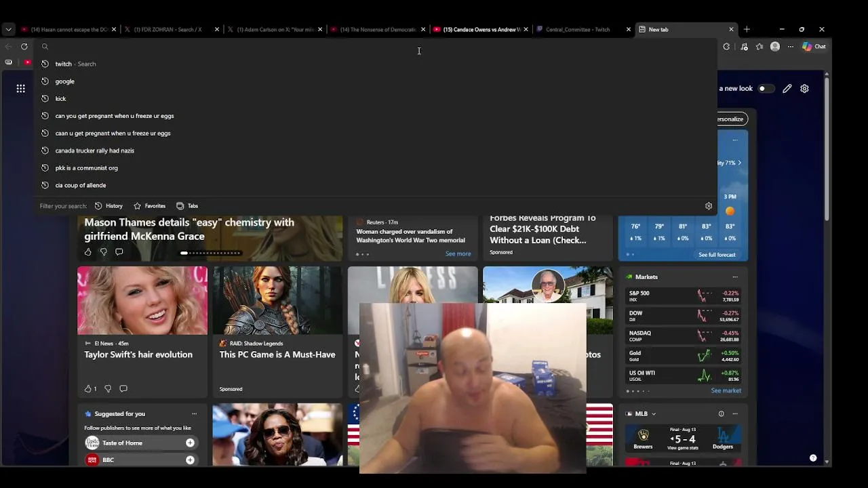
Task: Choose 'pkk is a communist org' suggestion
Action: (376, 168)
